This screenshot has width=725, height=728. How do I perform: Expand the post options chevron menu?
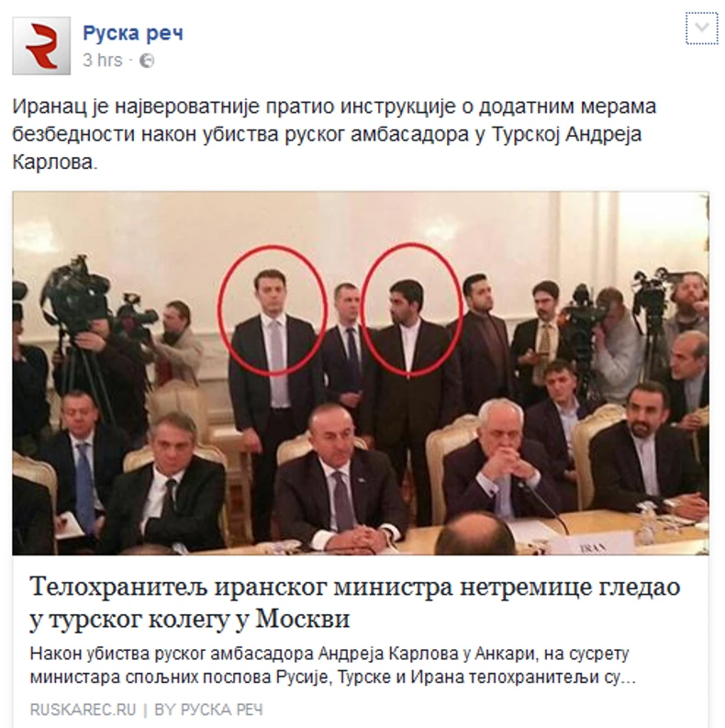click(702, 28)
